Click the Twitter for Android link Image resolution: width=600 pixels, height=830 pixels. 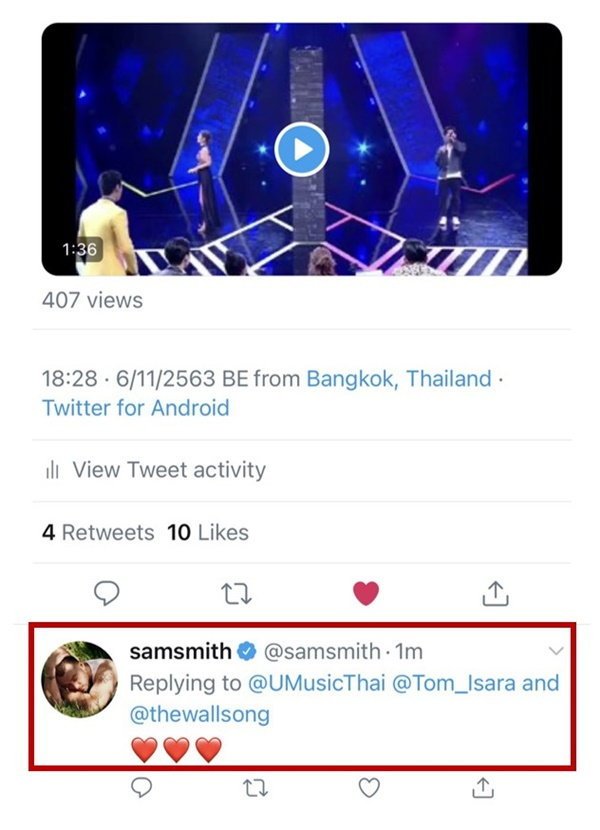135,408
